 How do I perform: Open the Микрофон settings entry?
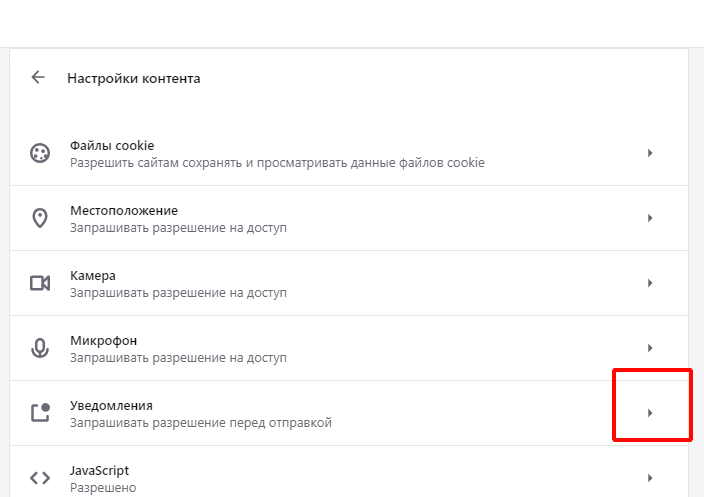pos(349,348)
